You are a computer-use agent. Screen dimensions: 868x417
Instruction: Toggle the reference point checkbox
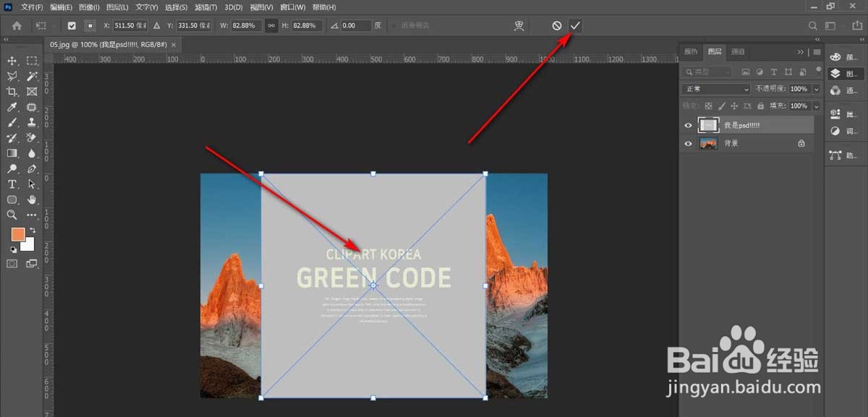72,25
